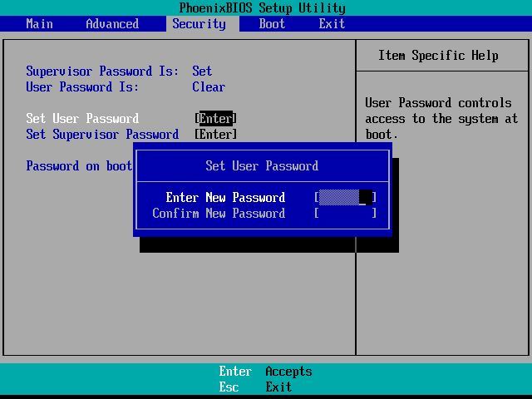This screenshot has height=399, width=532.
Task: Click the Confirm New Password label
Action: 219,213
